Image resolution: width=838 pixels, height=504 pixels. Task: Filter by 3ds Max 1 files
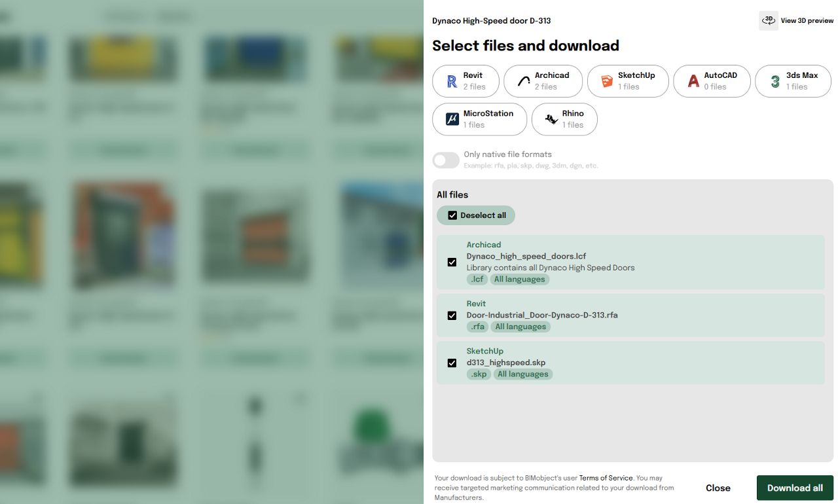click(x=793, y=81)
